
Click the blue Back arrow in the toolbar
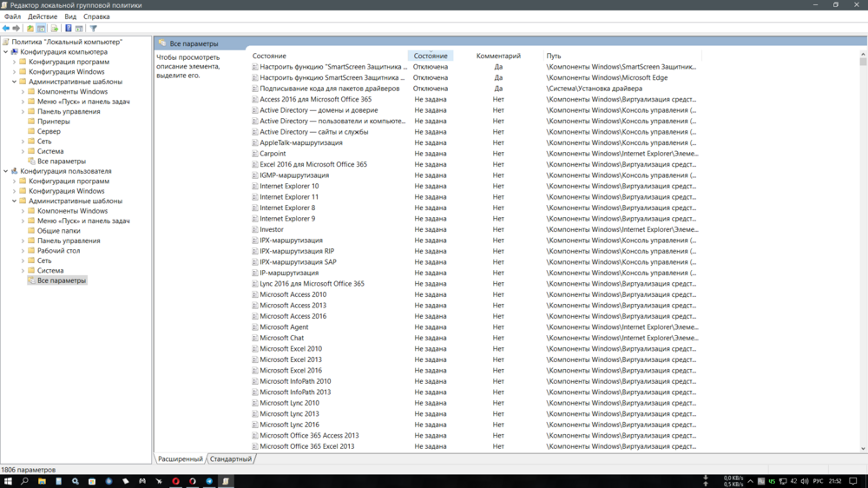tap(6, 29)
